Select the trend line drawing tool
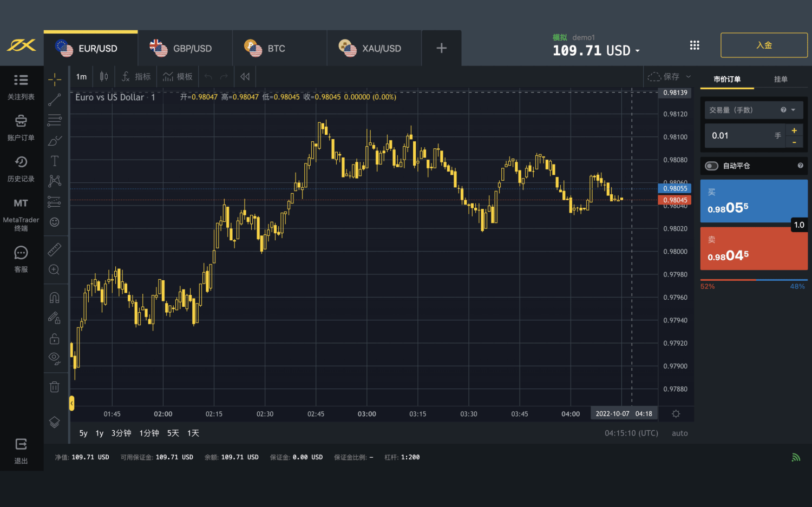Image resolution: width=812 pixels, height=507 pixels. [55, 100]
